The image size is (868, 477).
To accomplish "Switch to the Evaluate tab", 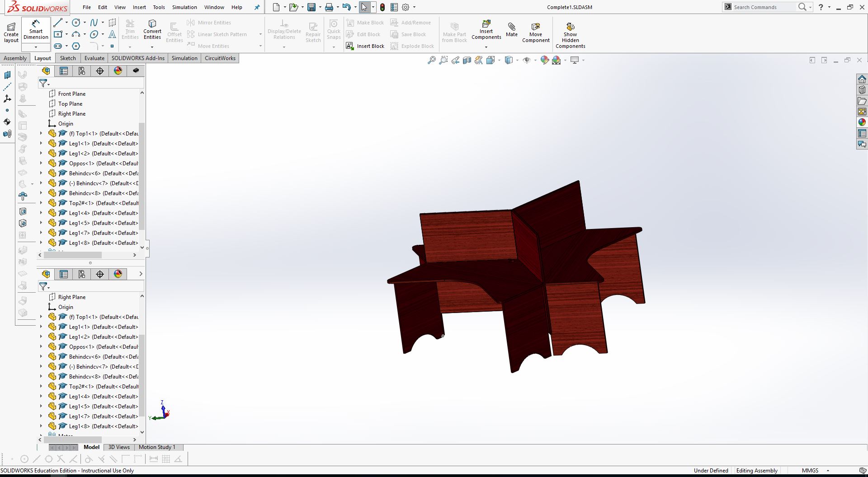I will tap(94, 58).
